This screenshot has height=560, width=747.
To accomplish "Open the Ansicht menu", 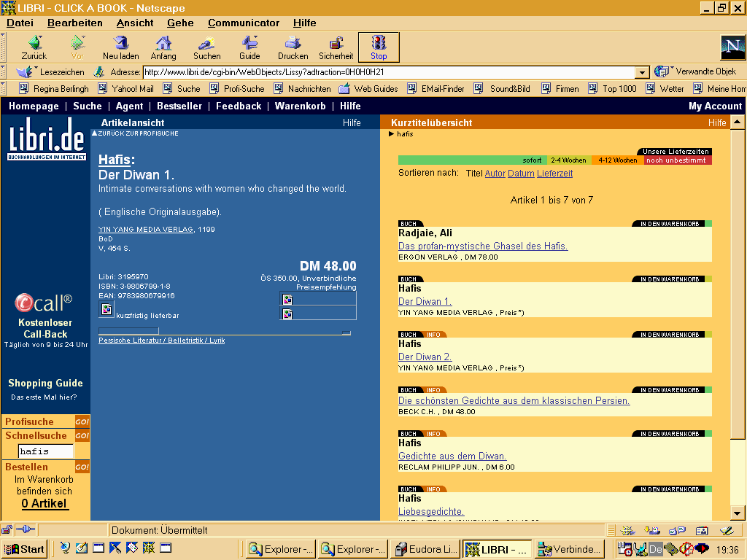I will (135, 23).
